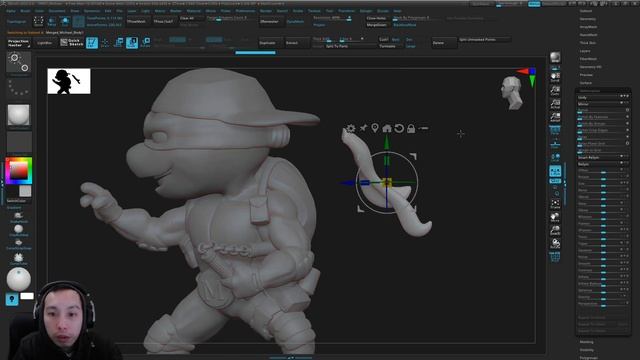Toggle DynaMesh button
The width and height of the screenshot is (640, 360).
(x=295, y=22)
